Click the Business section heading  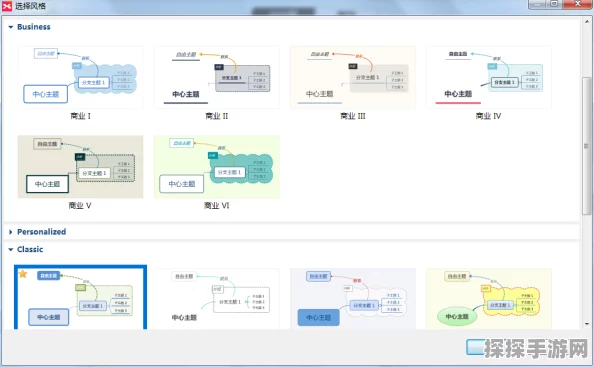pos(34,27)
